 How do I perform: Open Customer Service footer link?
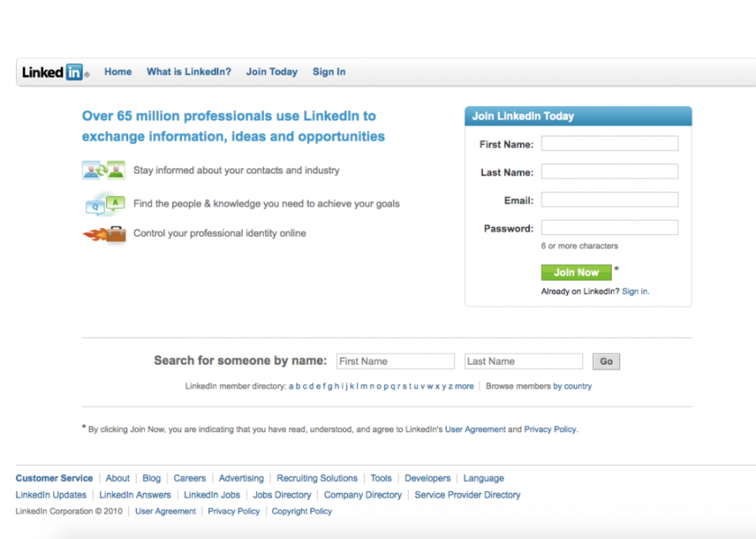pyautogui.click(x=54, y=478)
